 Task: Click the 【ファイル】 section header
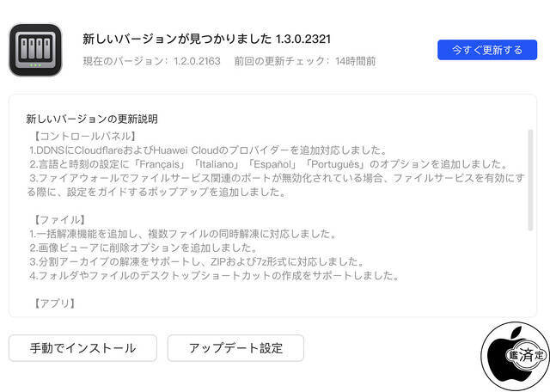coord(59,220)
